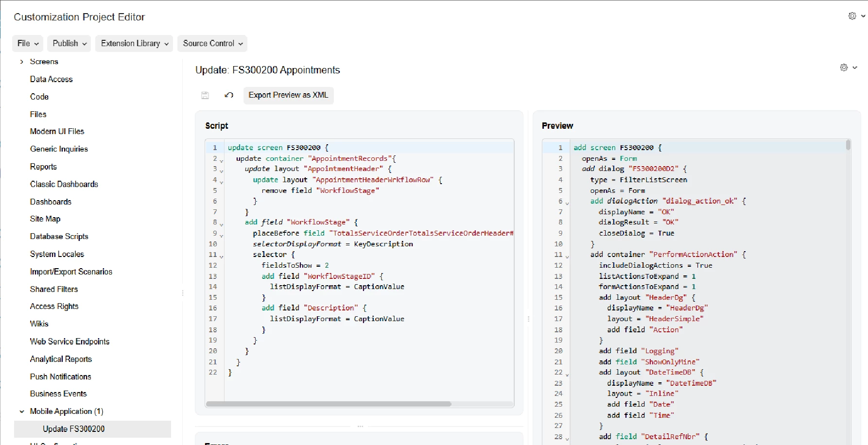Collapse fold arrow at preview line 6
Viewport: 868px width, 445px height.
(567, 203)
